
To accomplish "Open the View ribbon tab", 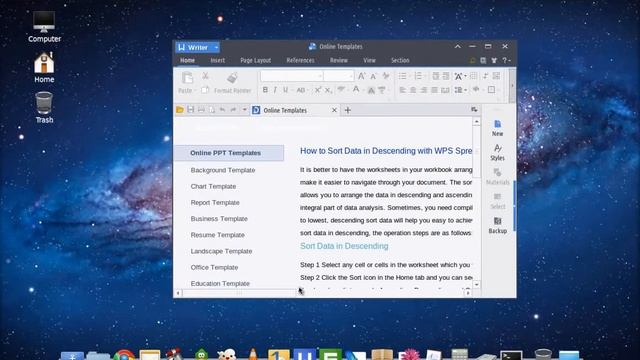I will [369, 60].
